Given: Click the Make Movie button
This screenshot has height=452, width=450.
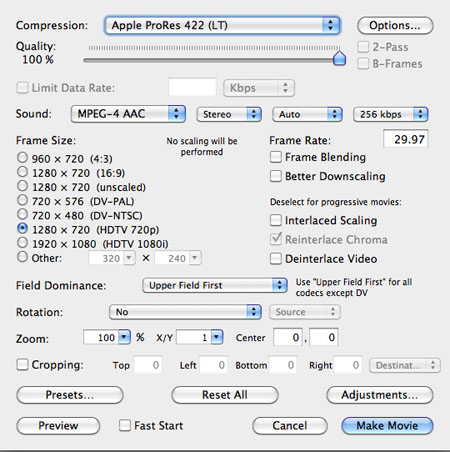Looking at the screenshot, I should pos(387,426).
